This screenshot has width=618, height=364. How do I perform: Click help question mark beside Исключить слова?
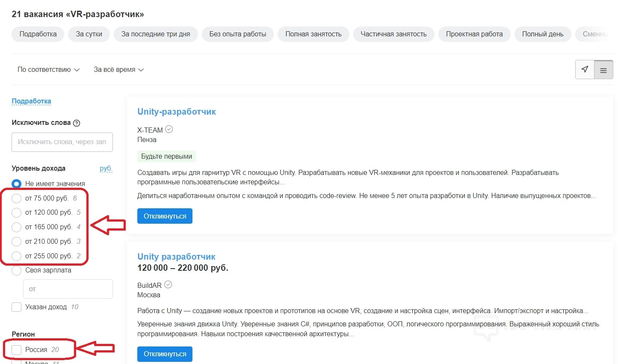(x=77, y=123)
